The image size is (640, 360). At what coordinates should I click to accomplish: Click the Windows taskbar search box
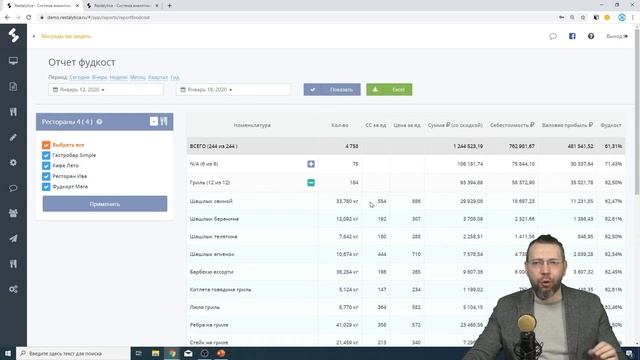click(73, 353)
